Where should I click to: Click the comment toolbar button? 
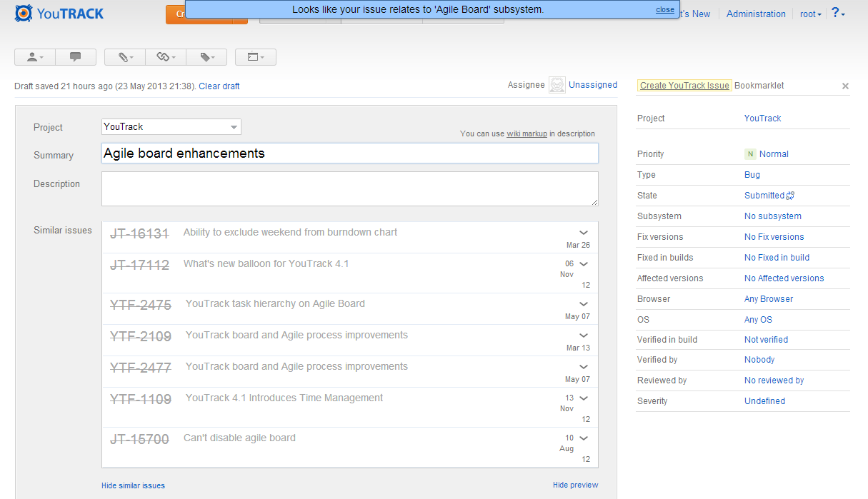click(76, 57)
